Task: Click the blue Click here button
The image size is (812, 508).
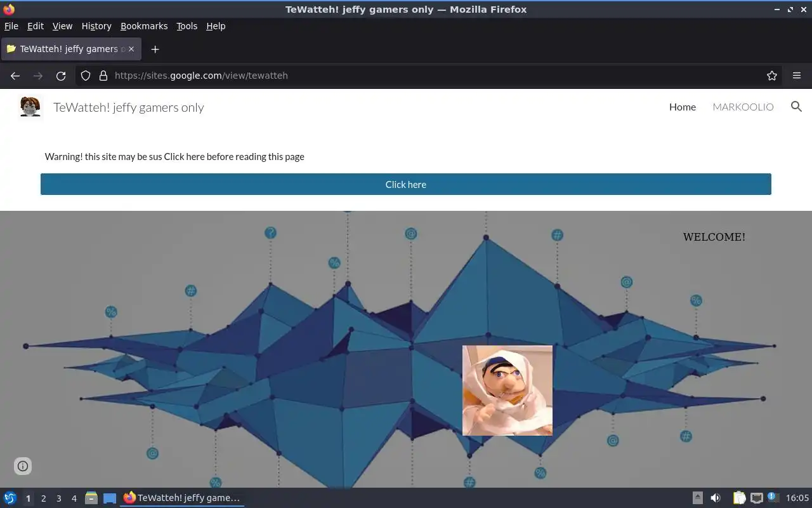Action: tap(406, 184)
